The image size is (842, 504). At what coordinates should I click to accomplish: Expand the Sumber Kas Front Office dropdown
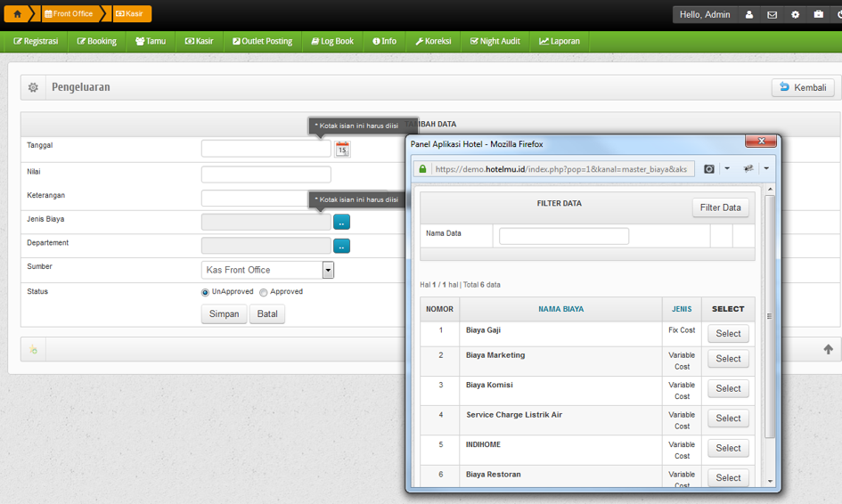point(328,270)
